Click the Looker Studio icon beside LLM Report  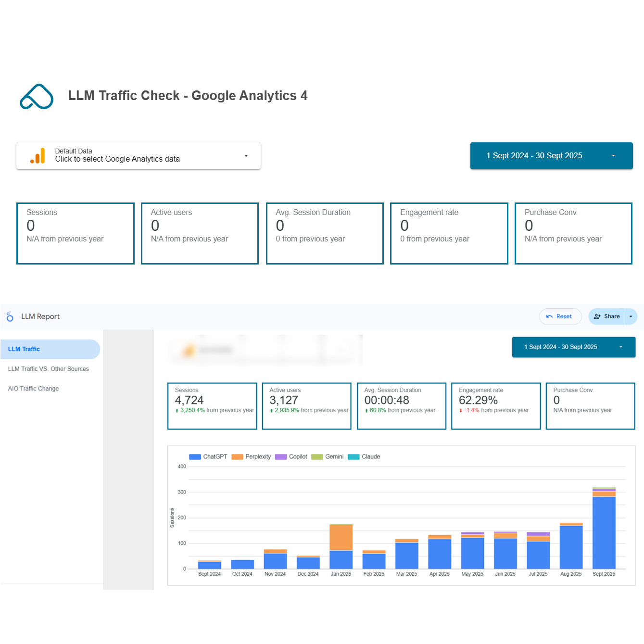(10, 316)
